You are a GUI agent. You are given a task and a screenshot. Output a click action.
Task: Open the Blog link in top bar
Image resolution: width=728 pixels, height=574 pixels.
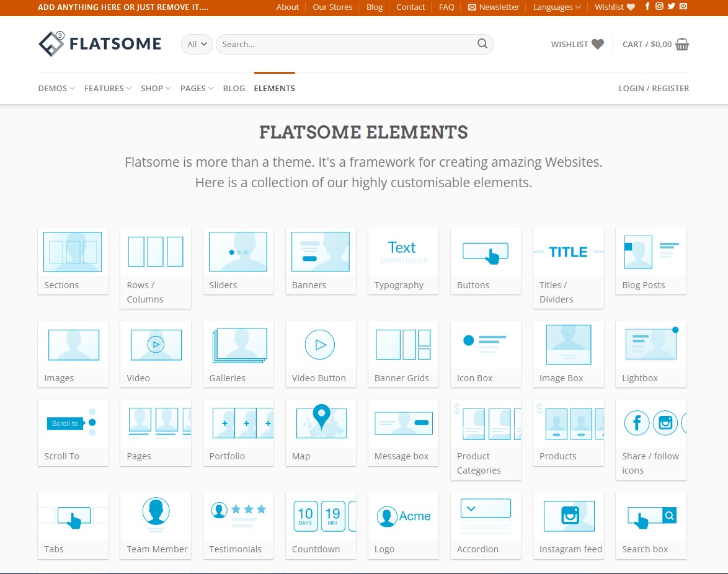point(374,7)
